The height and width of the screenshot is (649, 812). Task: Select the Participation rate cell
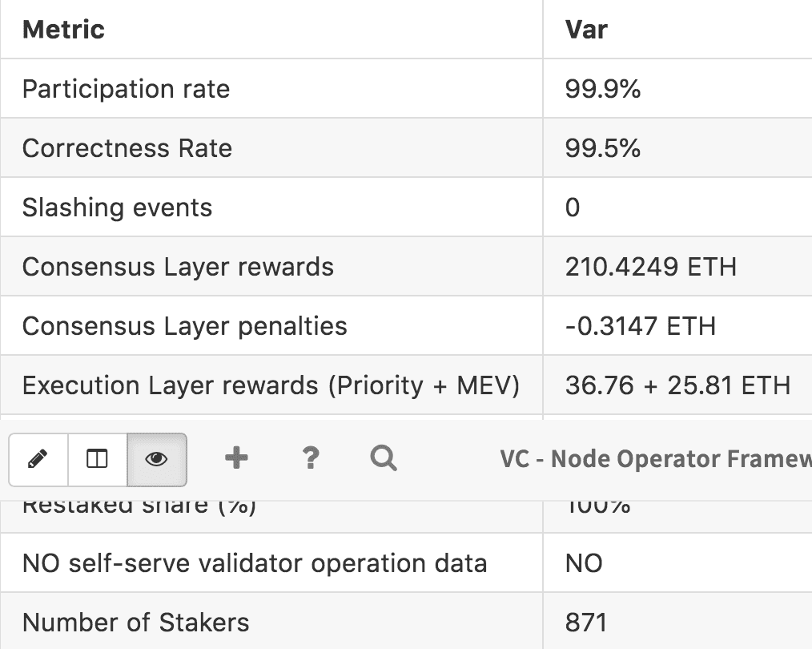pyautogui.click(x=126, y=89)
